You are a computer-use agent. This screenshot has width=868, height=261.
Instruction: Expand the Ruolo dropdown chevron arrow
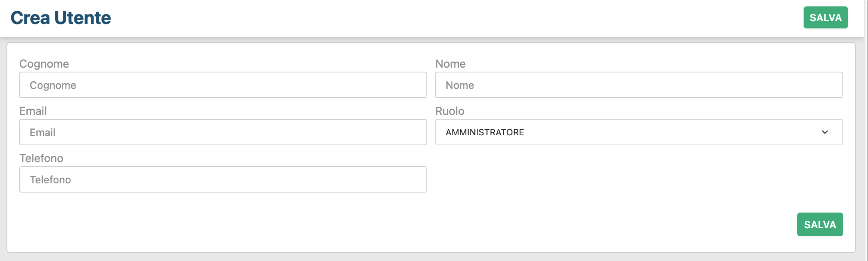click(824, 132)
